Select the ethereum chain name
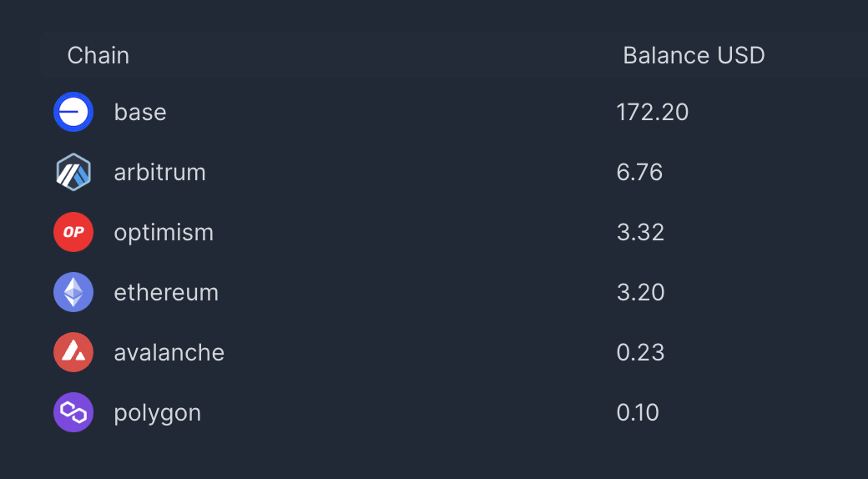Image resolution: width=868 pixels, height=479 pixels. pyautogui.click(x=166, y=292)
